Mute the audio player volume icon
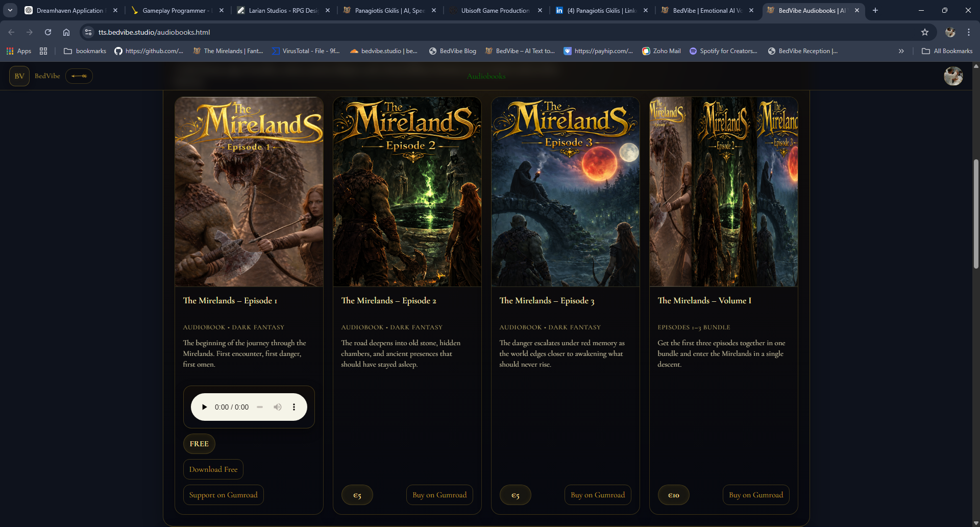Screen dimensions: 980x527 tap(277, 407)
